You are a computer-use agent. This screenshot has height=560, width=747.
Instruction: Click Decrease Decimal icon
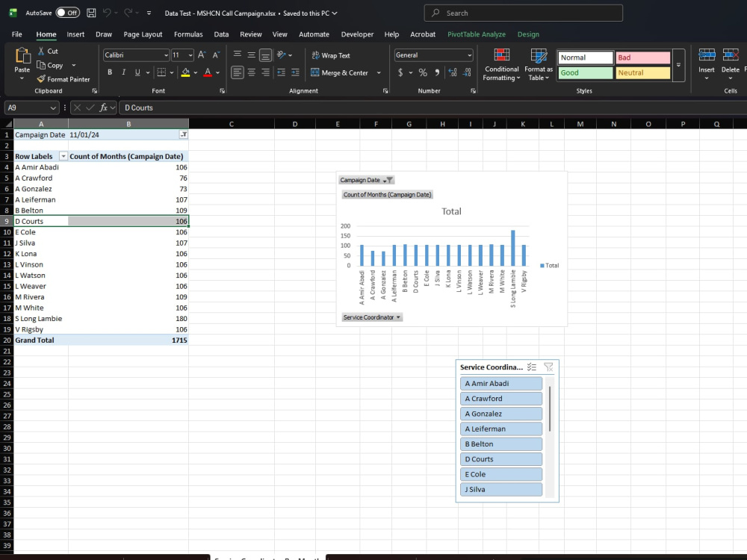point(467,72)
